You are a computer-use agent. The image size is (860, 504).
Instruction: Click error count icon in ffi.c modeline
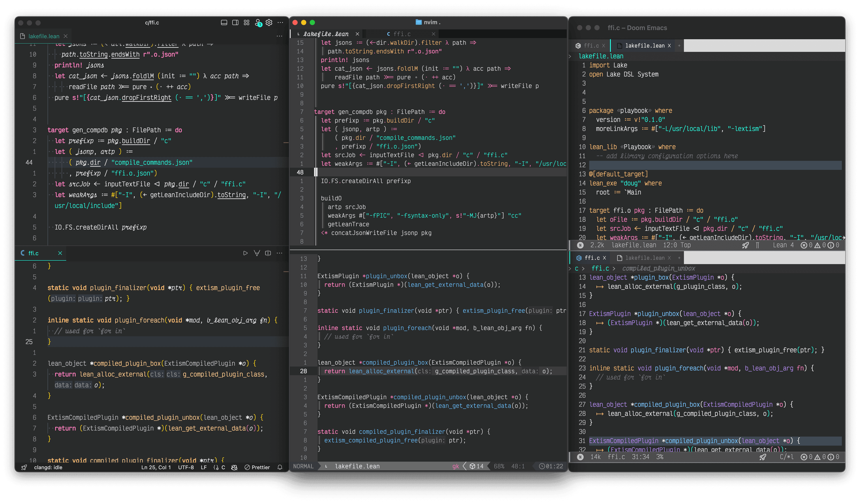(x=804, y=457)
